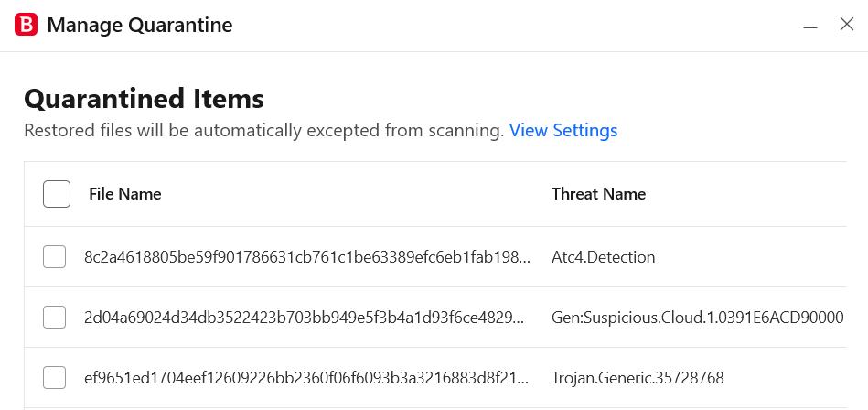This screenshot has width=868, height=410.
Task: Click the Trojan.Generic.35728768 threat name
Action: point(638,378)
